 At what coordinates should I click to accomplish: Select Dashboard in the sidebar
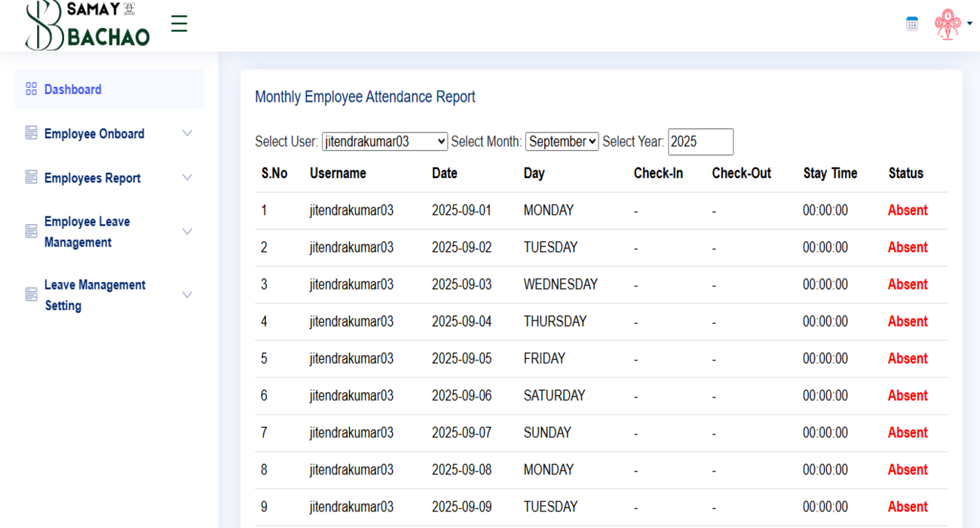pos(73,88)
